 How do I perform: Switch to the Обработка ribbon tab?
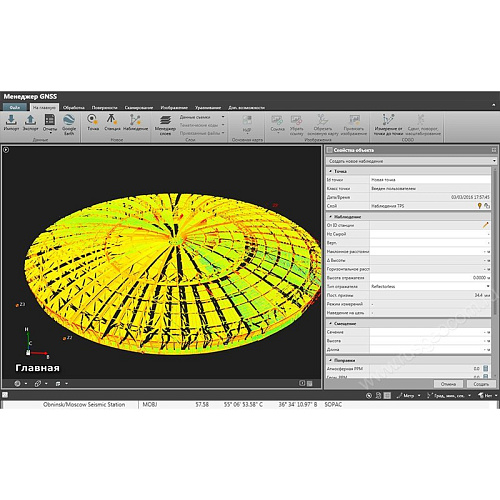[x=74, y=107]
